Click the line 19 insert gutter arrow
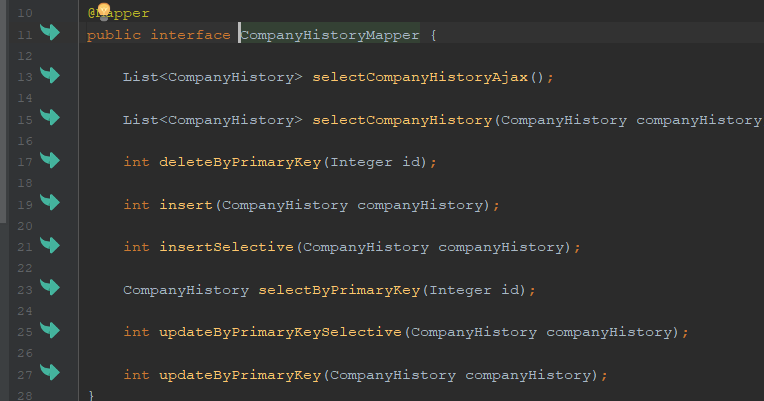 (50, 202)
